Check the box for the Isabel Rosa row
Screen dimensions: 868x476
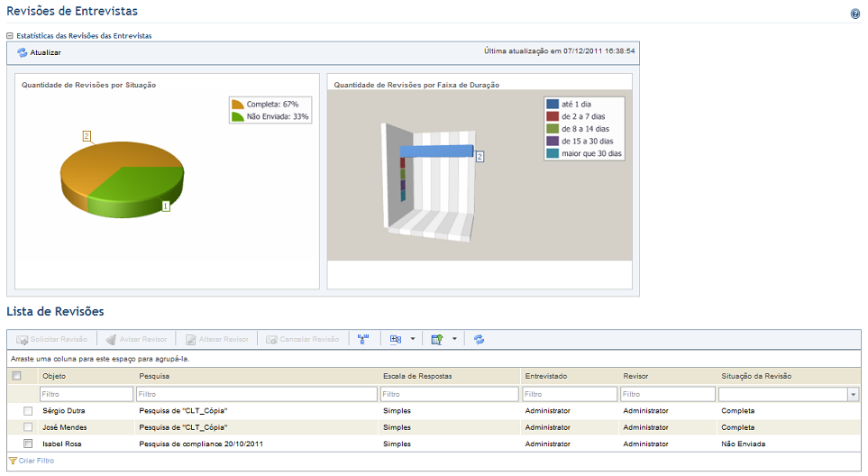click(28, 444)
